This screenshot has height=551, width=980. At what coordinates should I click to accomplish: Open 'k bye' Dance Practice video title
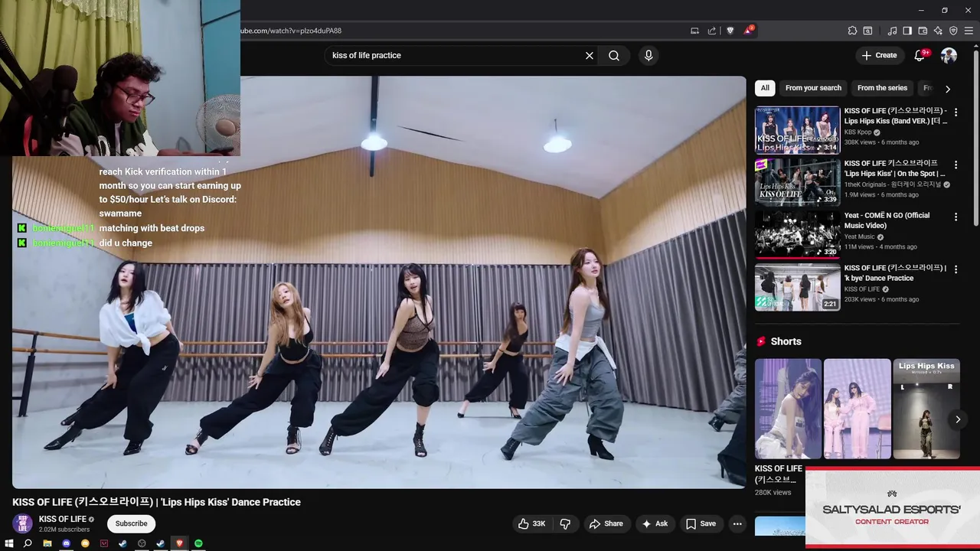tap(895, 273)
